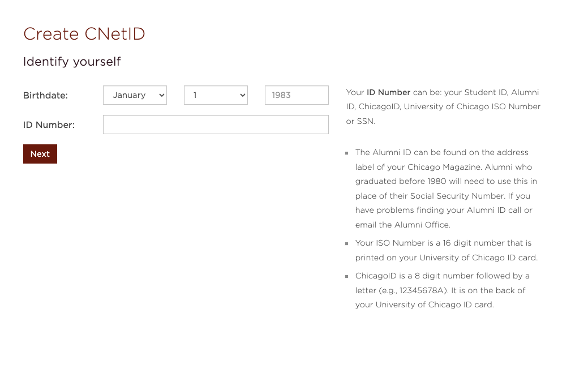Click the ChicagoID 8 digit description
The height and width of the screenshot is (373, 588).
pos(442,276)
